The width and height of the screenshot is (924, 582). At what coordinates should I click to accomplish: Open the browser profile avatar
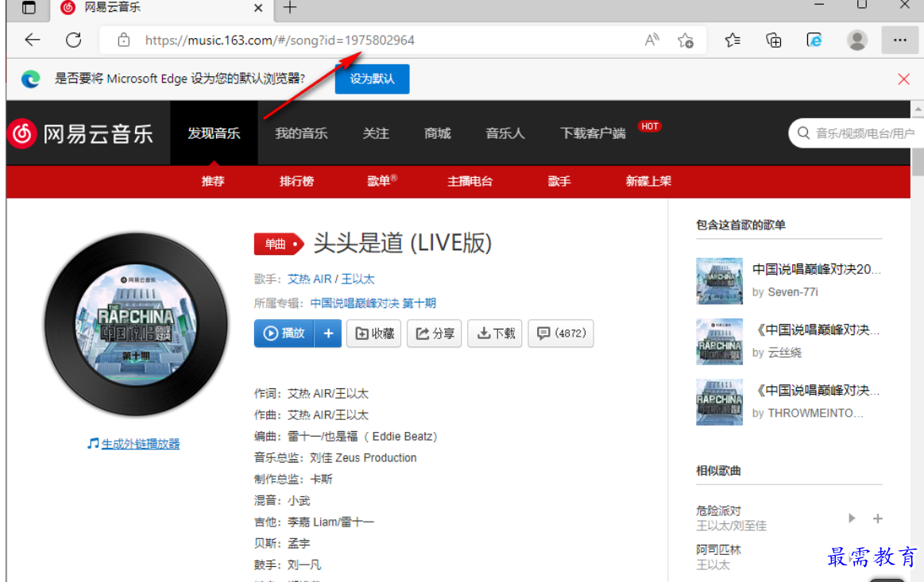[x=856, y=40]
